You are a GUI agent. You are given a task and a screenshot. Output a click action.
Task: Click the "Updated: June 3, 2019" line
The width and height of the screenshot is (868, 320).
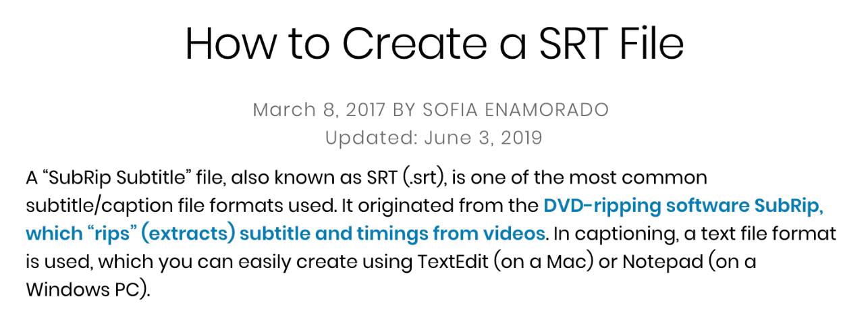pyautogui.click(x=433, y=138)
